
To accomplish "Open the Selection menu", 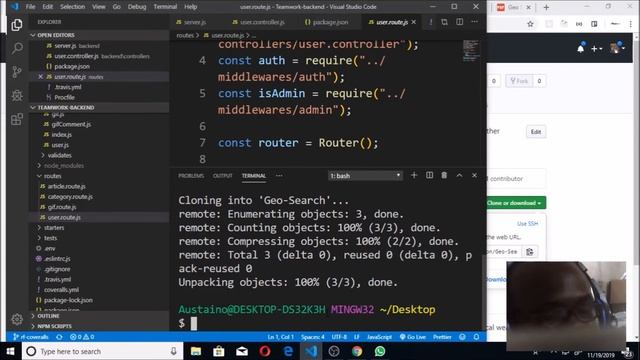I will (x=72, y=7).
